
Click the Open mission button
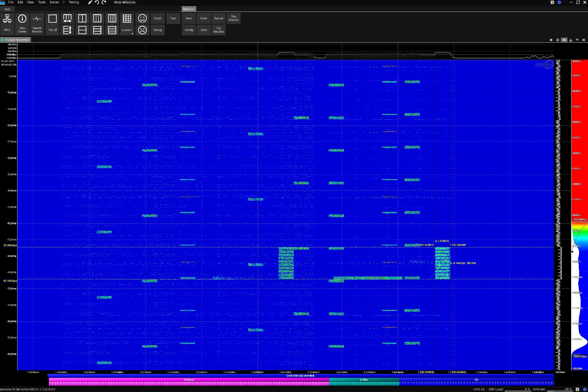[204, 18]
